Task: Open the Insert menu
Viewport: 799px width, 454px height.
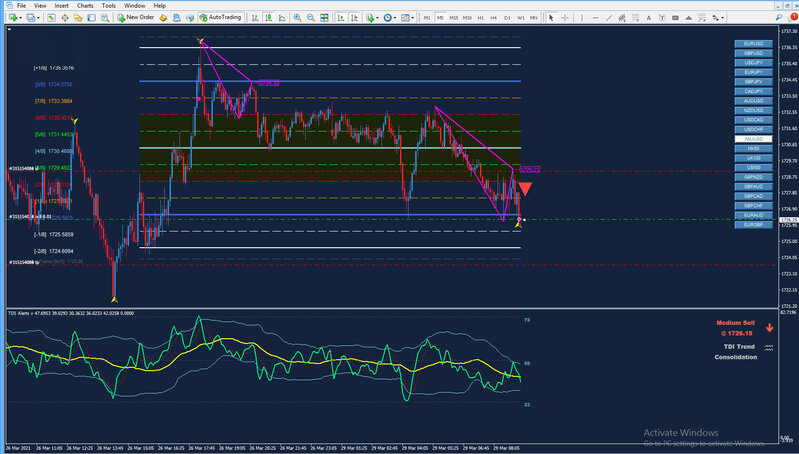Action: [62, 5]
